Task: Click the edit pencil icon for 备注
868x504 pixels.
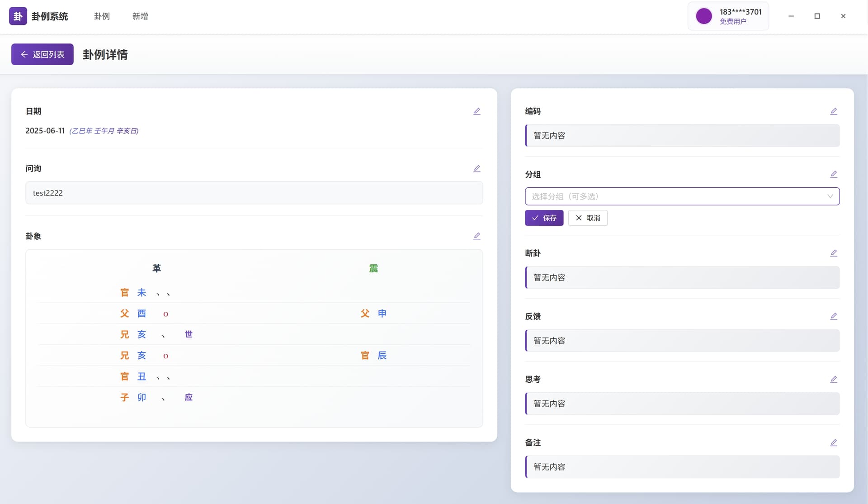Action: pyautogui.click(x=834, y=442)
